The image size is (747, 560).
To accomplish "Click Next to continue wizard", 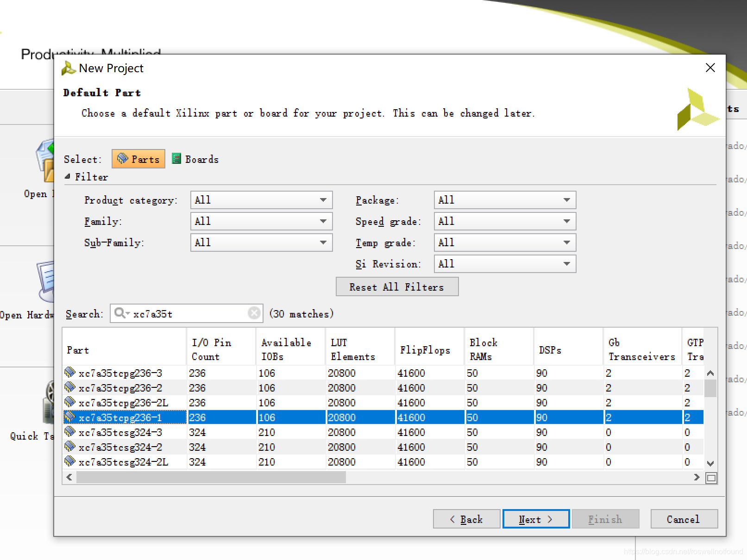I will (536, 519).
